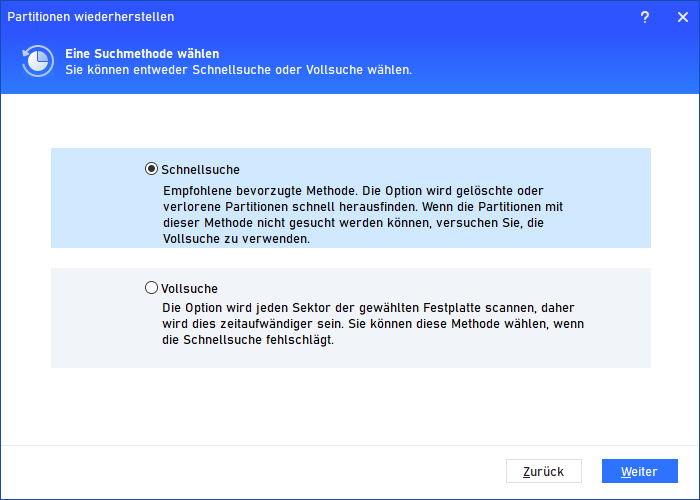
Task: Click the question mark help icon
Action: click(645, 18)
